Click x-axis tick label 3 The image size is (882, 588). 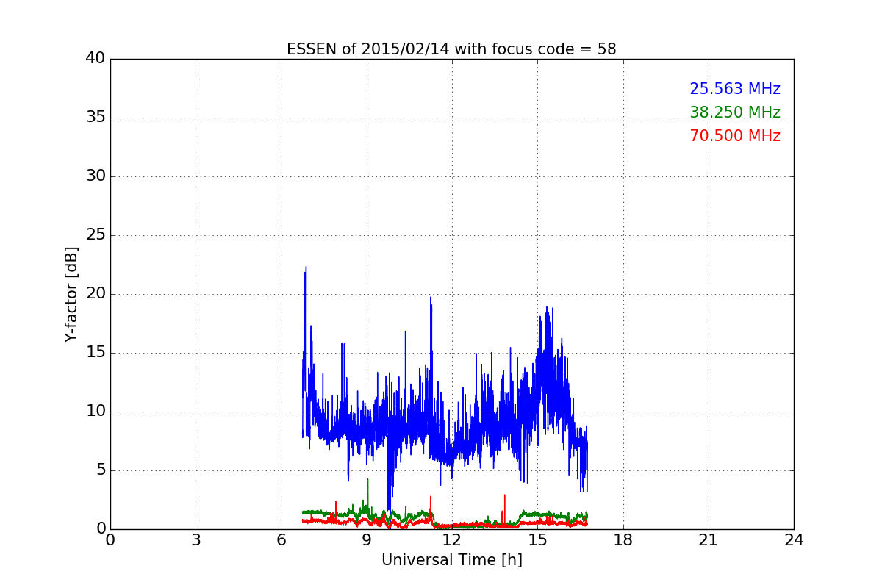click(196, 540)
